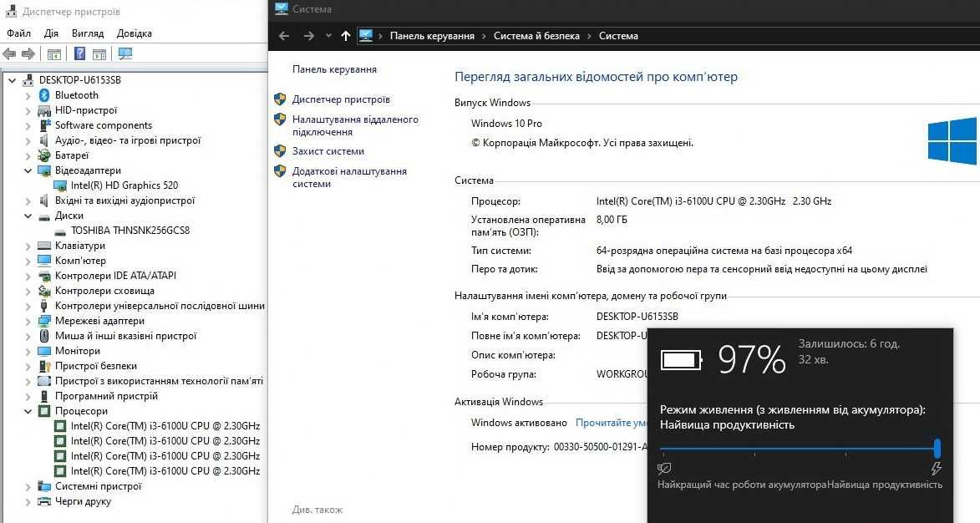Open recent locations dropdown in Система window
This screenshot has height=523, width=980.
point(328,36)
